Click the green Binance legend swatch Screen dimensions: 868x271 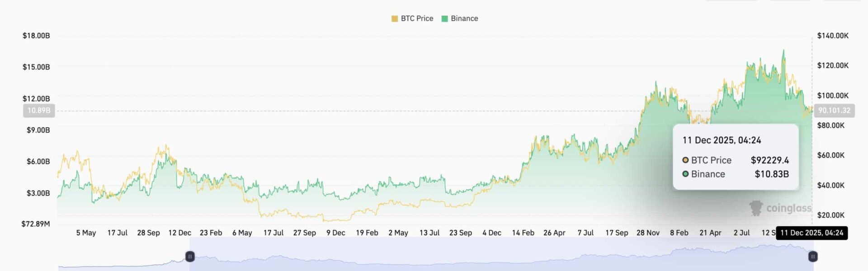(444, 19)
